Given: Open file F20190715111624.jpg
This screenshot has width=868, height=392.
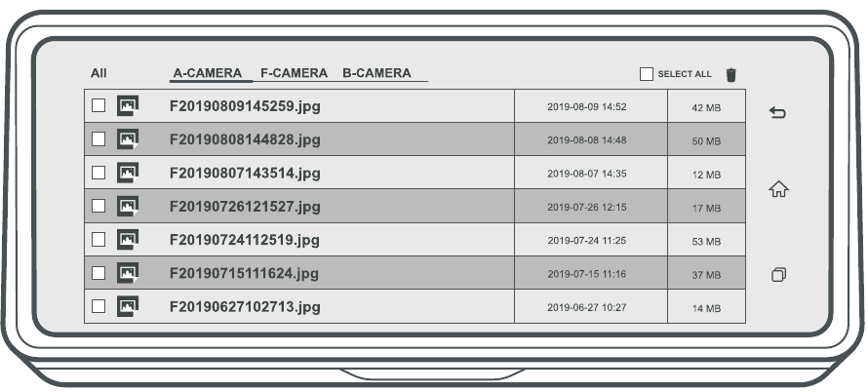Looking at the screenshot, I should point(245,273).
